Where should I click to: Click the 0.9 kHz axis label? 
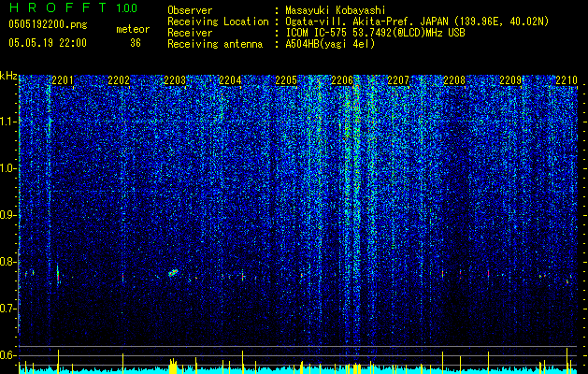click(8, 215)
